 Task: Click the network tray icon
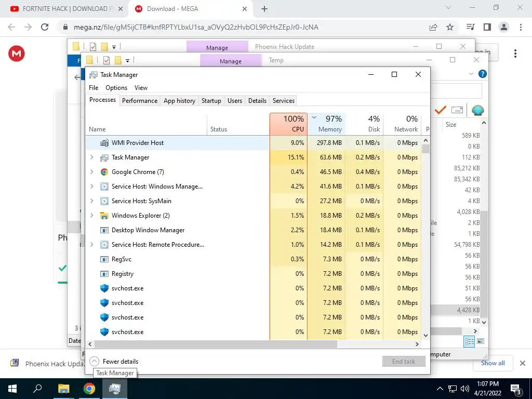point(453,389)
